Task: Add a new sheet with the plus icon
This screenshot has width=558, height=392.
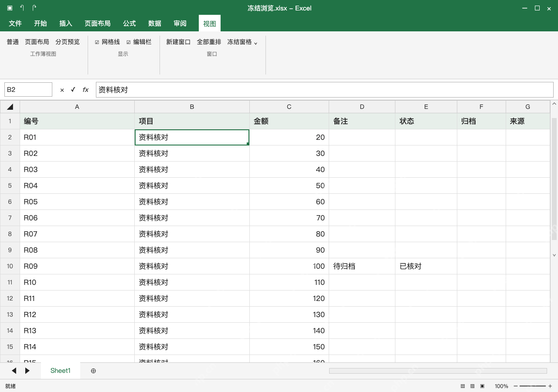Action: point(93,371)
